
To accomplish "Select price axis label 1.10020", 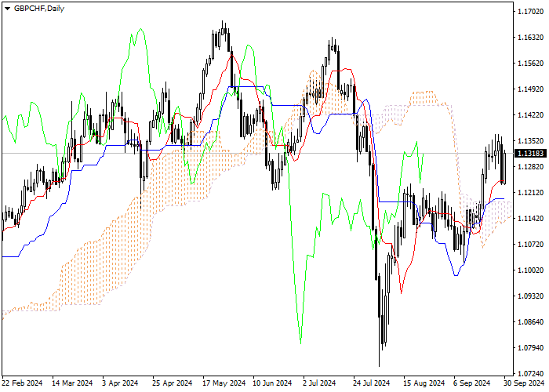I will point(530,270).
